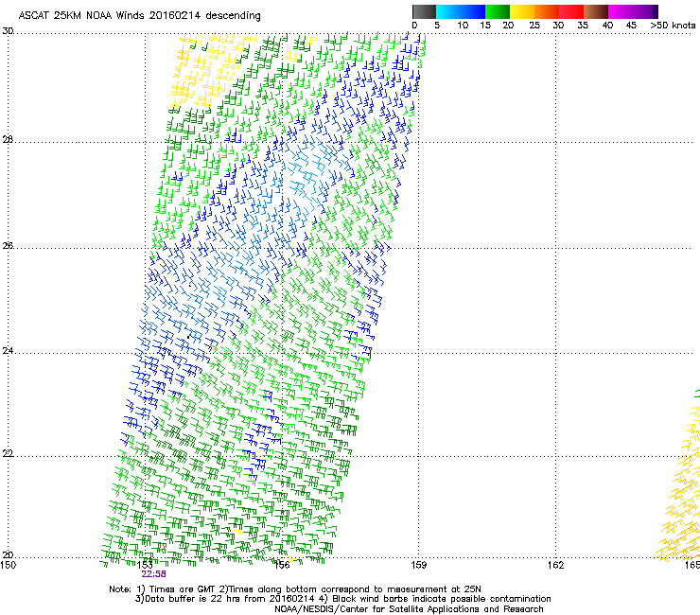Click the 'Data buffer is 22 hrs' note

click(x=342, y=599)
